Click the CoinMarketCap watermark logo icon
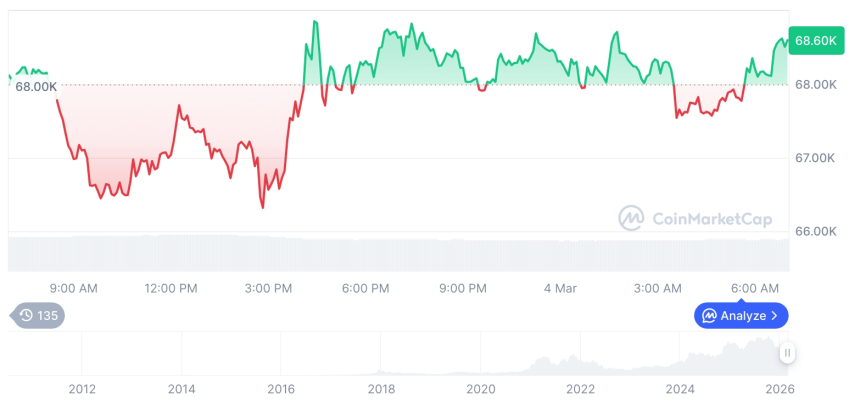 [631, 217]
